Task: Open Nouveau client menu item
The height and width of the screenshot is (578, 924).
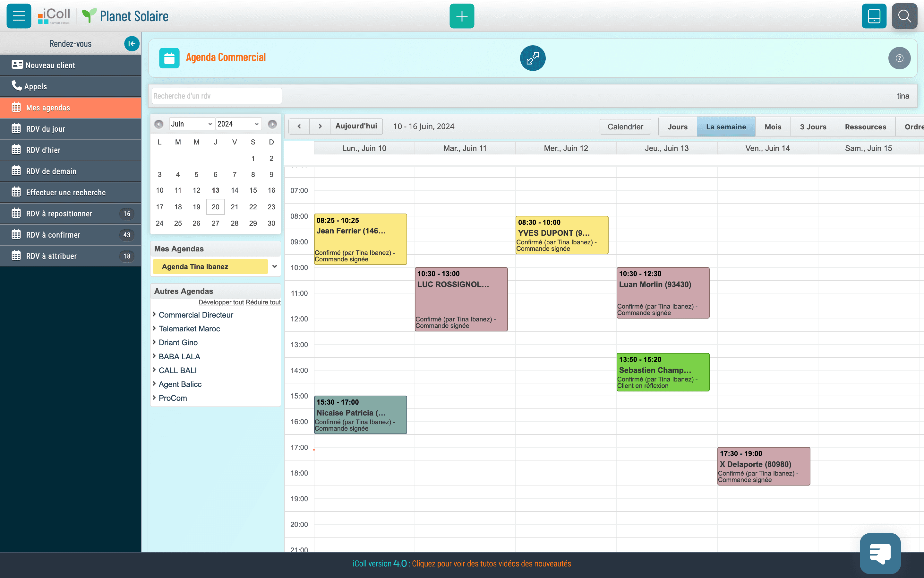Action: (x=71, y=65)
